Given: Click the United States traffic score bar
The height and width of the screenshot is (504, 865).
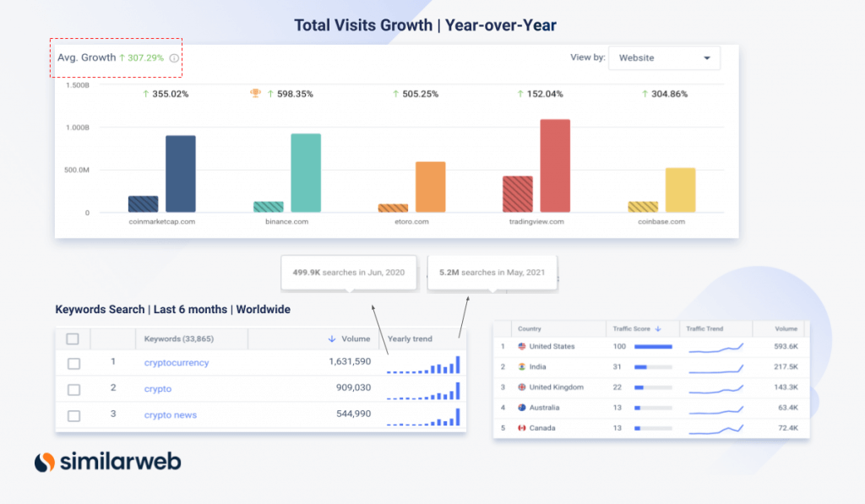Looking at the screenshot, I should [x=653, y=347].
